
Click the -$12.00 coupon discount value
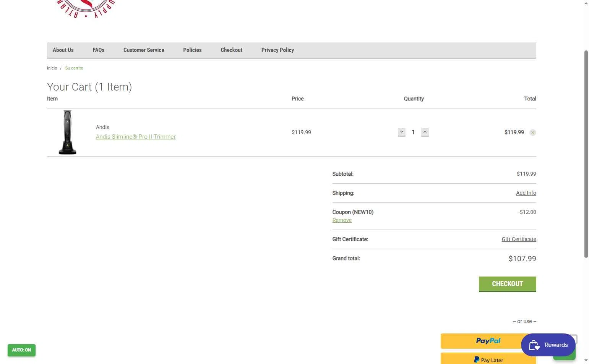527,212
